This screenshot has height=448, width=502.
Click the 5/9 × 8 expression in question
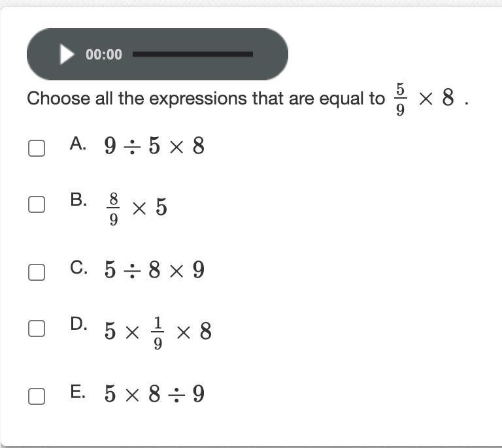click(x=425, y=99)
